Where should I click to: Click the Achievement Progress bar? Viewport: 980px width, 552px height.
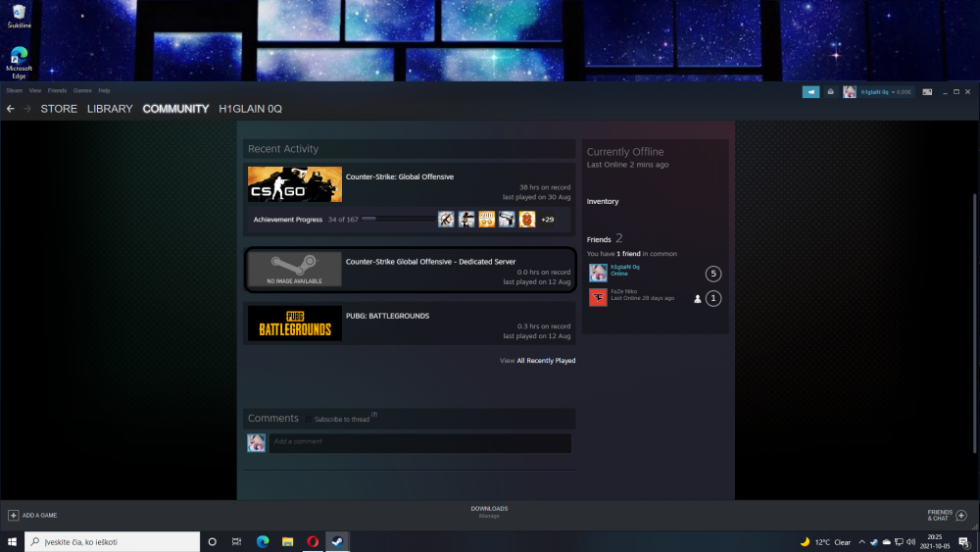click(399, 219)
